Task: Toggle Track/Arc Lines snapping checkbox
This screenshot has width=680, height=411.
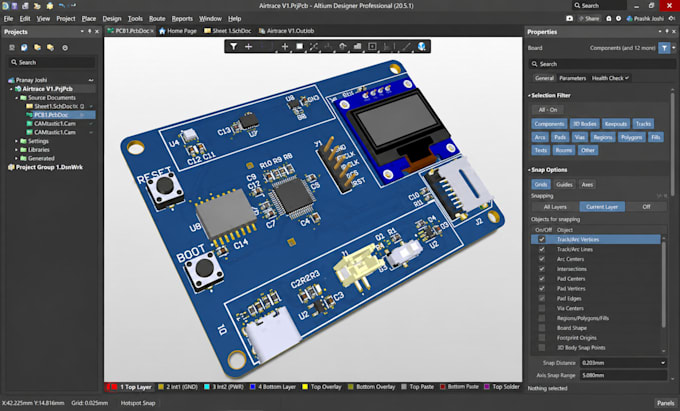Action: click(541, 249)
